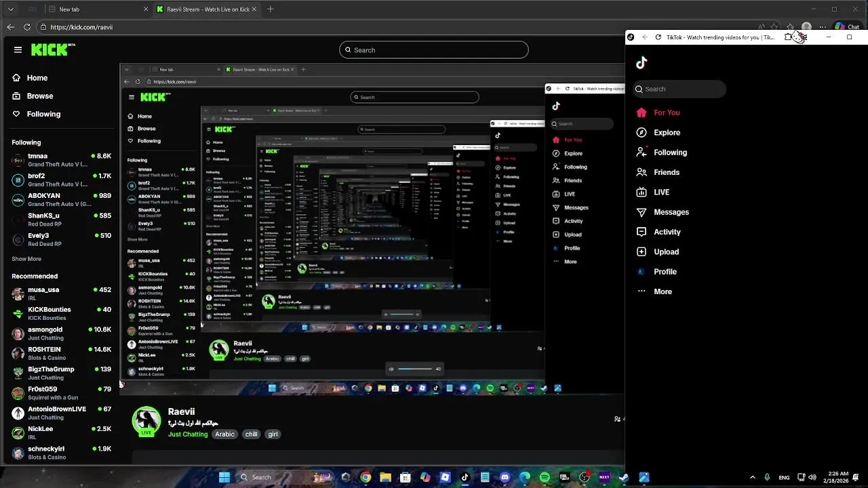Open the Kick hamburger sidebar menu
This screenshot has width=868, height=488.
18,49
